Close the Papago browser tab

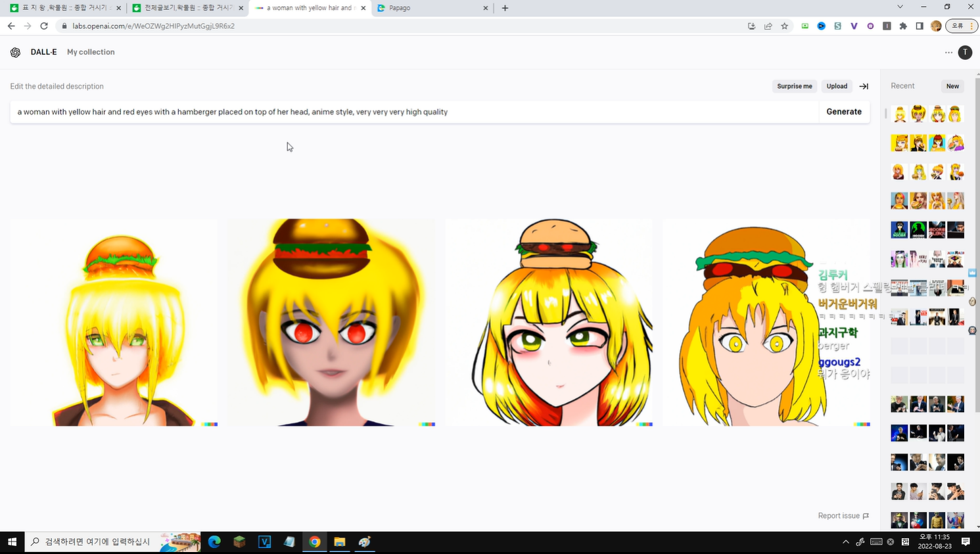(486, 8)
